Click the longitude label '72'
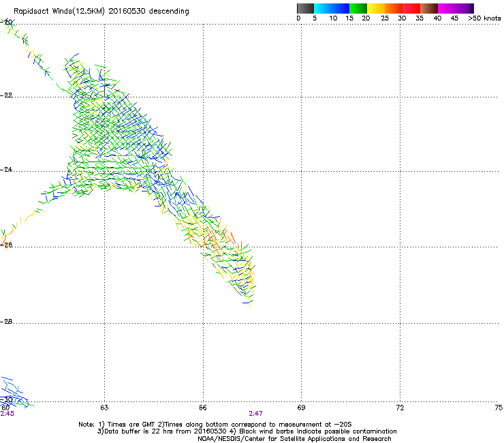 (400, 408)
